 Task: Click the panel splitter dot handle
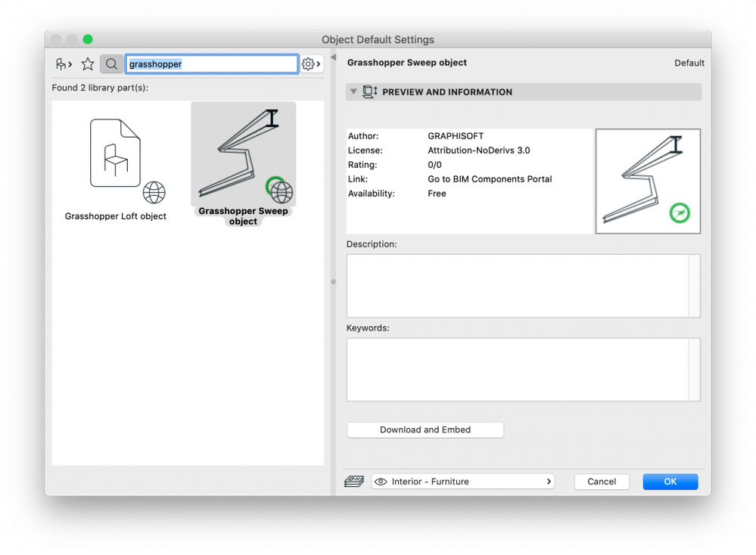click(333, 282)
